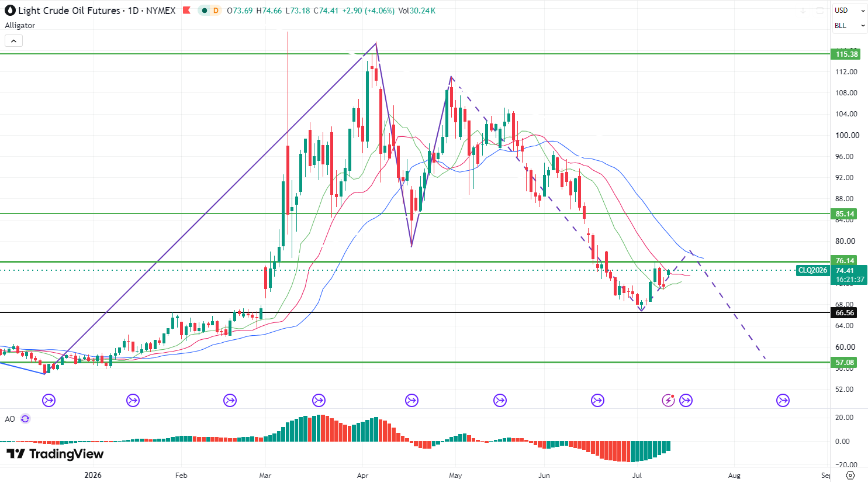
Task: Click the rollover marker near mid-August
Action: (783, 400)
